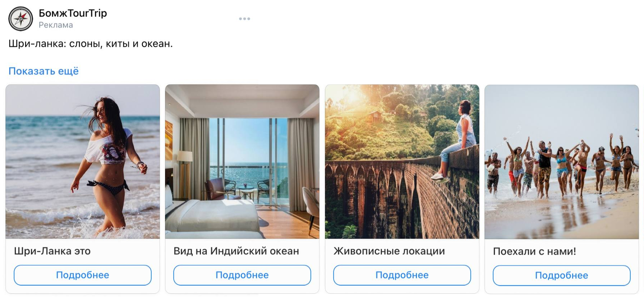Select the Вид на Индийский океан title
Viewport: 644px width, 301px height.
(236, 251)
